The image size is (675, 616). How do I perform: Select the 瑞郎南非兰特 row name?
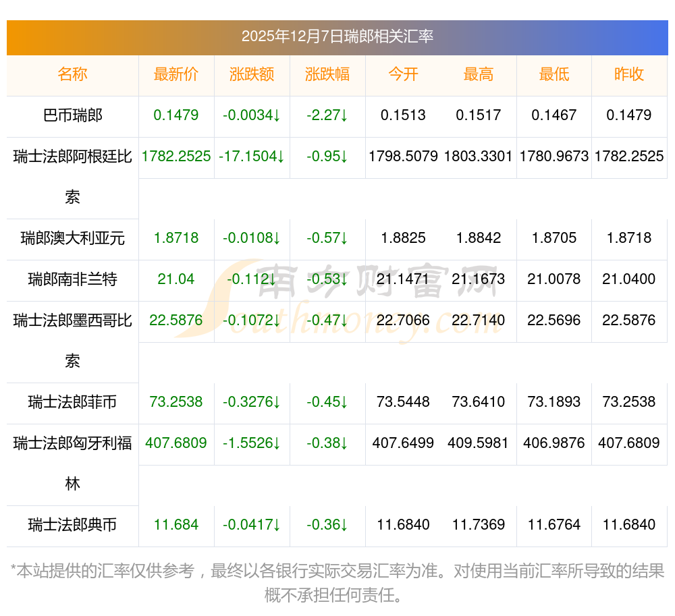pyautogui.click(x=72, y=279)
